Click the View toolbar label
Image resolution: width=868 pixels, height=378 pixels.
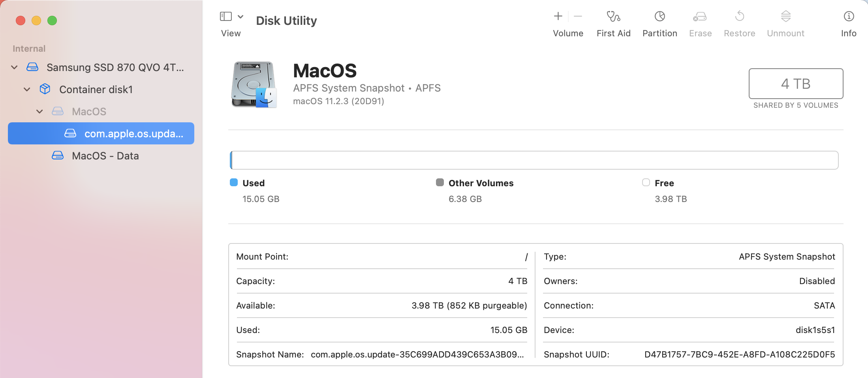(231, 33)
